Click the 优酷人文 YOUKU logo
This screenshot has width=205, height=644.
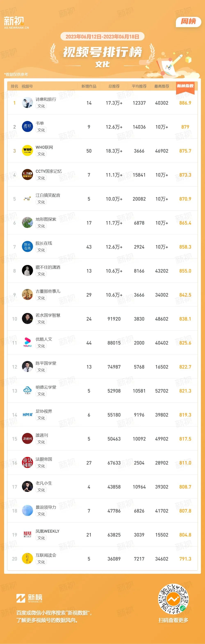(27, 343)
